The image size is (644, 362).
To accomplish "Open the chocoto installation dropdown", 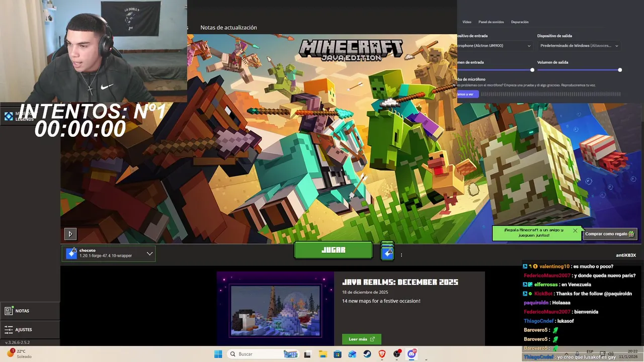I will [109, 253].
